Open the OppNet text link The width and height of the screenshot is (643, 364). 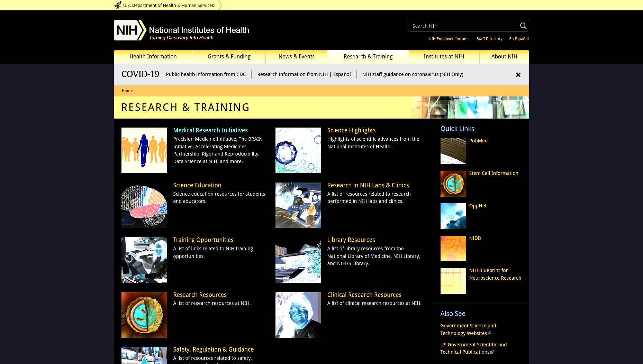(478, 206)
